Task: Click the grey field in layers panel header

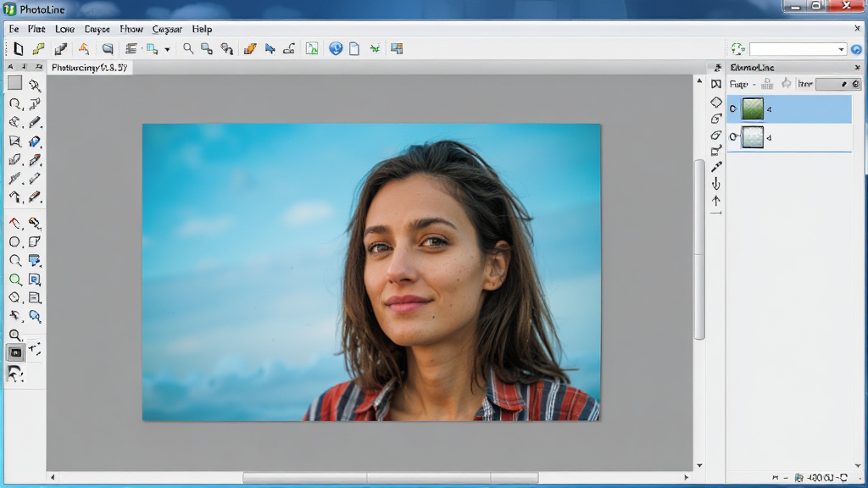Action: (x=838, y=84)
